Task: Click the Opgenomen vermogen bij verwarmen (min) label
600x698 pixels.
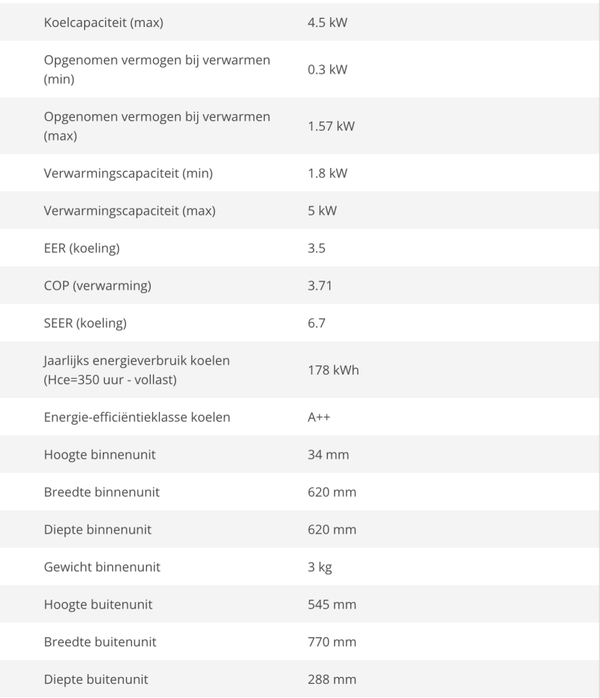Action: click(x=157, y=69)
